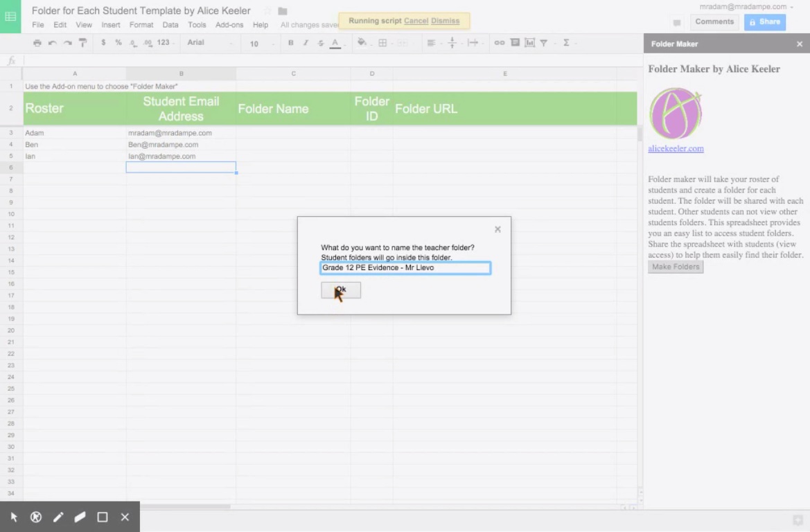
Task: Format as percent icon
Action: pyautogui.click(x=118, y=43)
